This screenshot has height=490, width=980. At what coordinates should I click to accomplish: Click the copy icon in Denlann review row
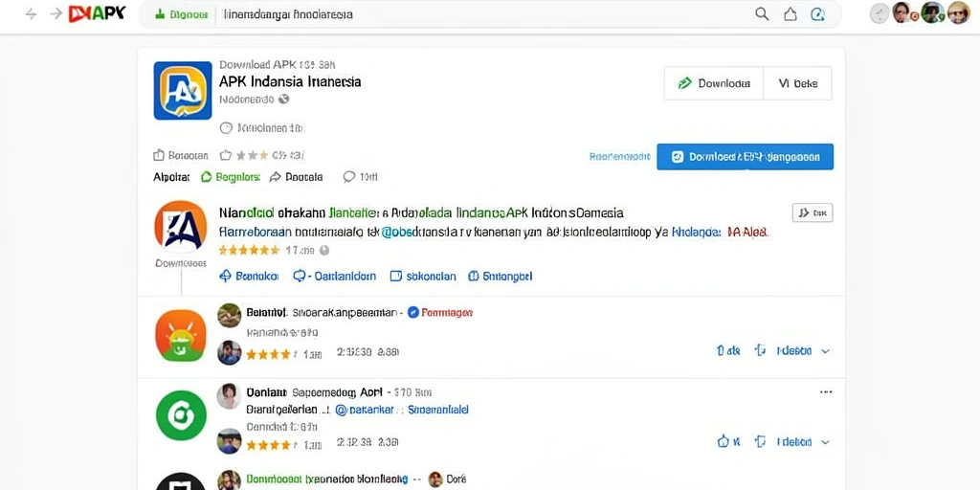(x=760, y=441)
